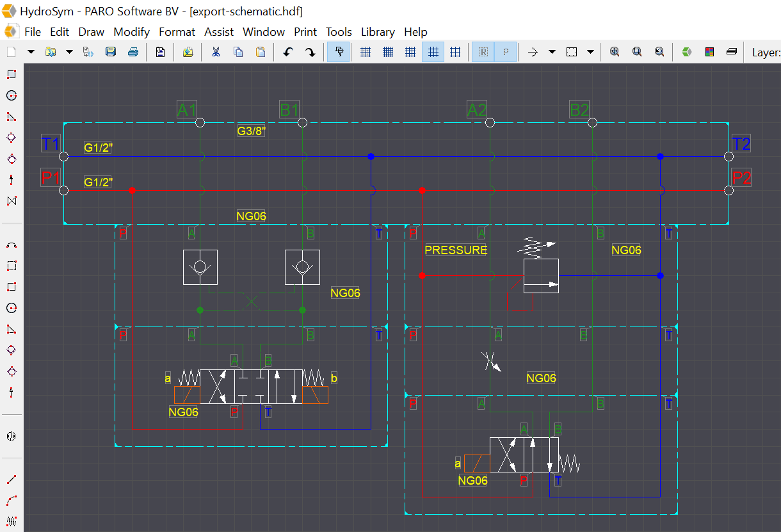
Task: Click the Paste clipboard icon
Action: click(x=261, y=52)
